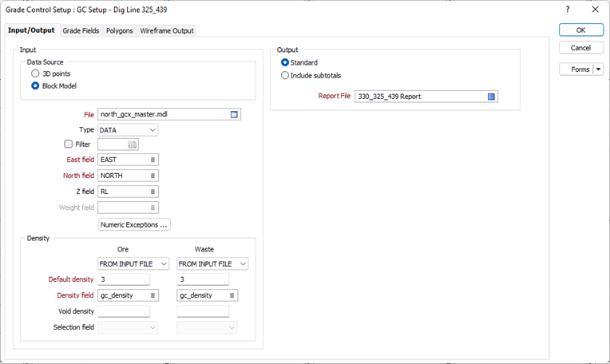
Task: Click the Z field list picker icon
Action: pyautogui.click(x=152, y=192)
